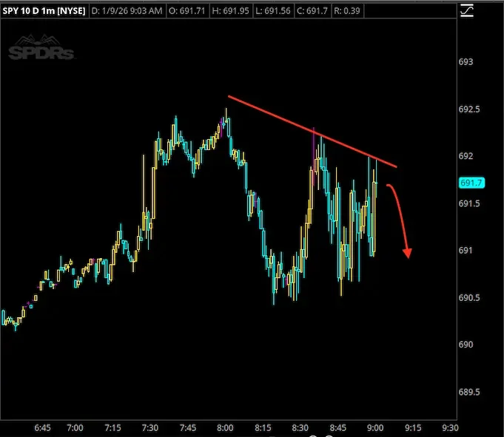The width and height of the screenshot is (504, 437).
Task: Click the 8:15 time axis label
Action: click(263, 428)
